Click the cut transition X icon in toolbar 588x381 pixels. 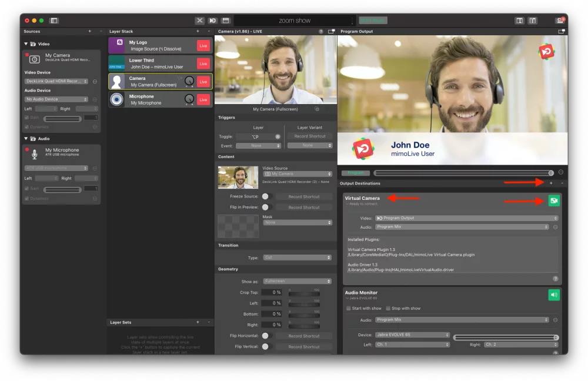point(199,21)
